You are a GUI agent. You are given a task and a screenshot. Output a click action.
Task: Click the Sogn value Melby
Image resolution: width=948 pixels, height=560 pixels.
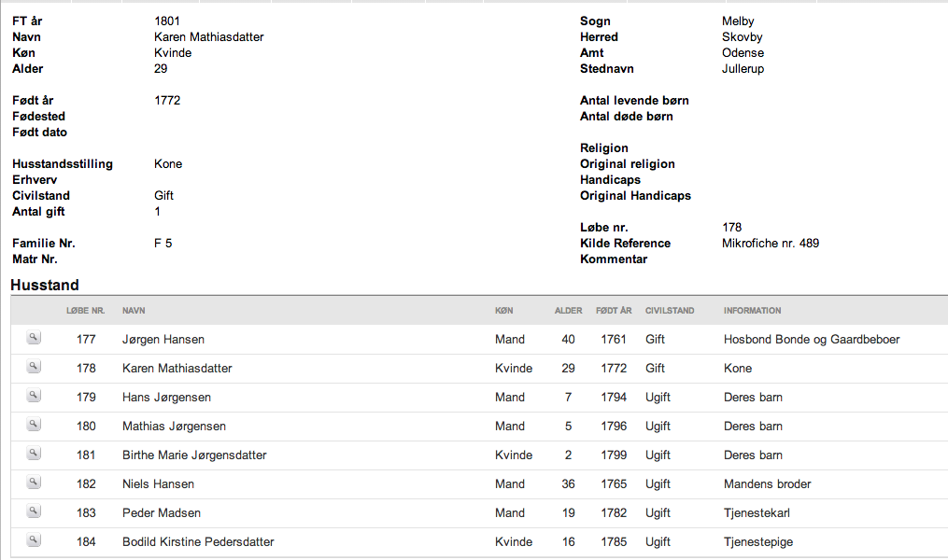[x=738, y=21]
